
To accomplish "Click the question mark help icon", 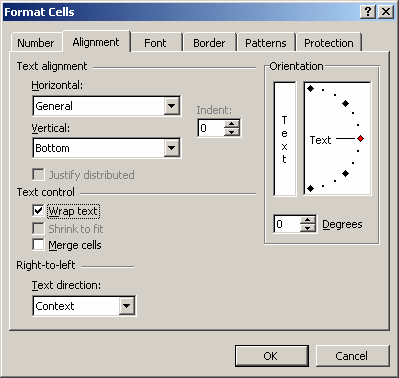I will [368, 12].
